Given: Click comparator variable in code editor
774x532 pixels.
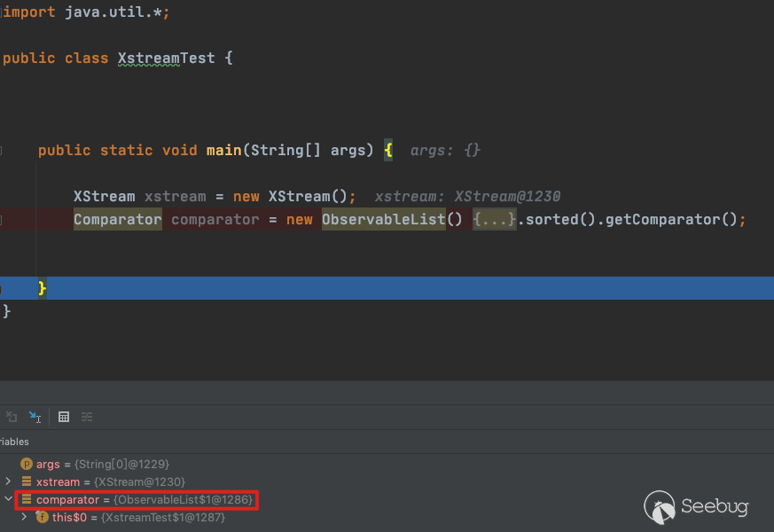Looking at the screenshot, I should click(x=215, y=219).
